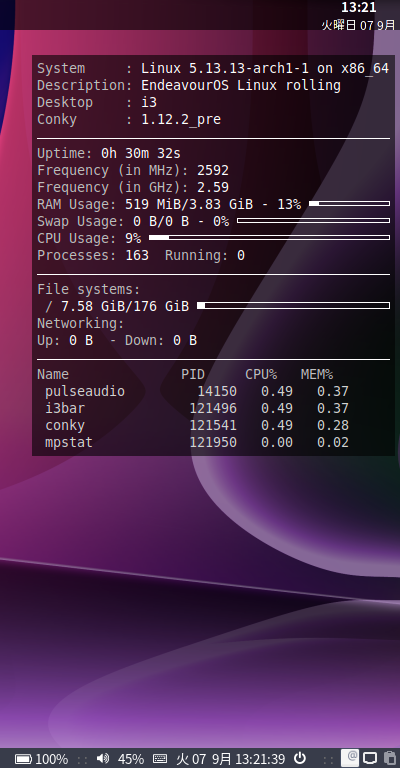Viewport: 400px width, 768px height.
Task: Select the i3bar process row
Action: click(197, 408)
